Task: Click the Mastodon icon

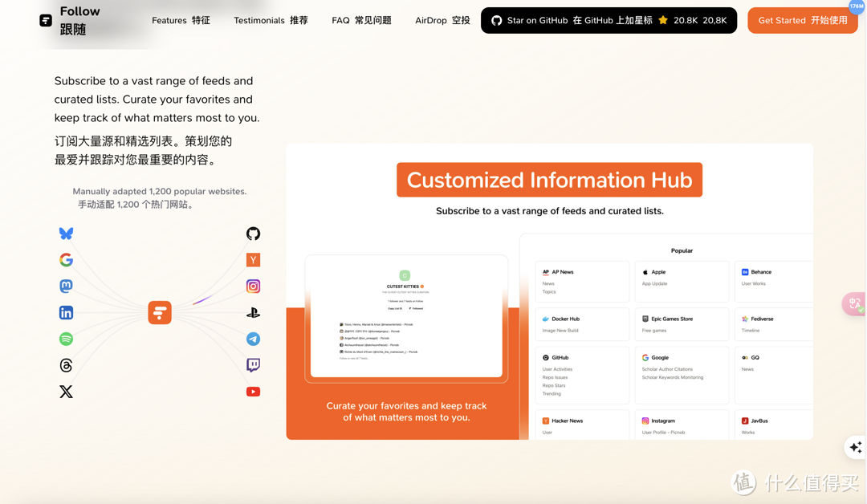Action: tap(66, 286)
